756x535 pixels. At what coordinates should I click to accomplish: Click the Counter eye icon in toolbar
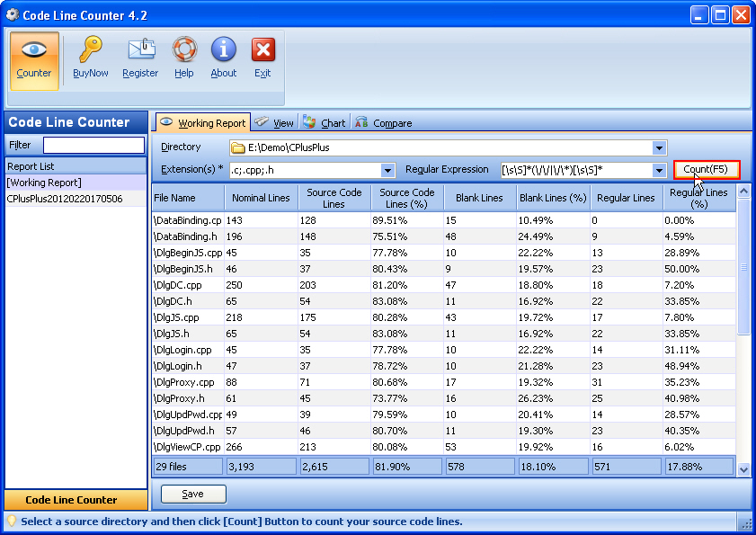click(34, 51)
